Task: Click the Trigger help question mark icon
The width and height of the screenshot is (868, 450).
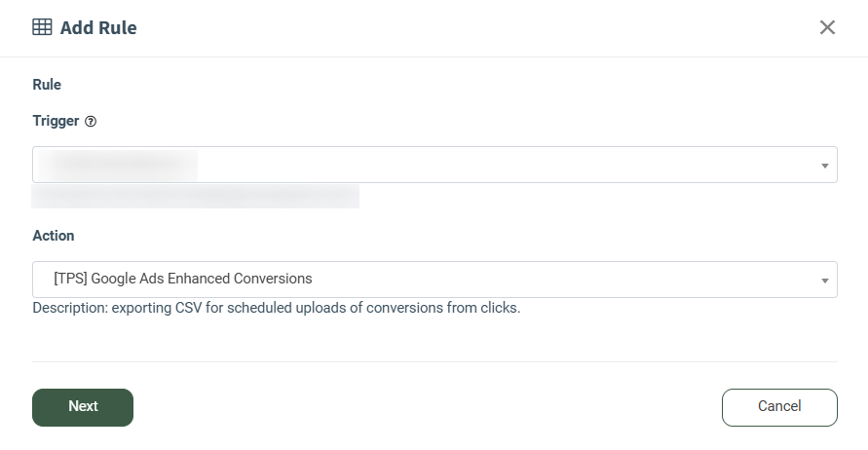Action: tap(91, 122)
